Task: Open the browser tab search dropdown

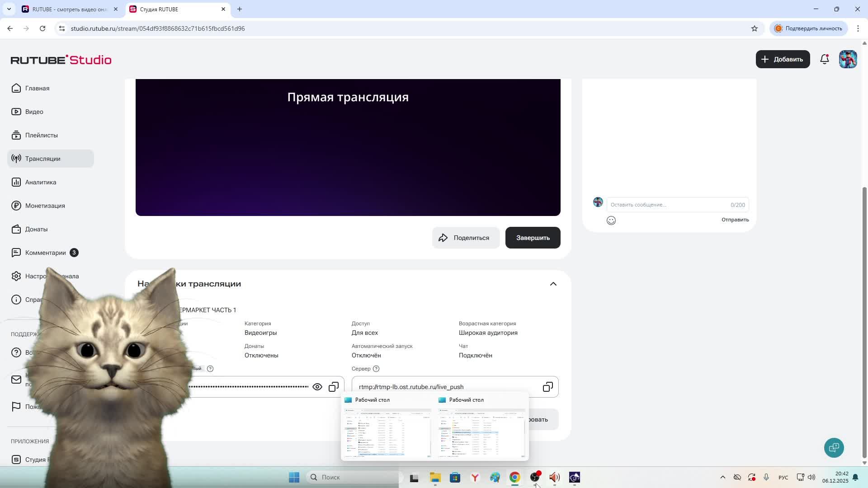Action: pyautogui.click(x=9, y=9)
